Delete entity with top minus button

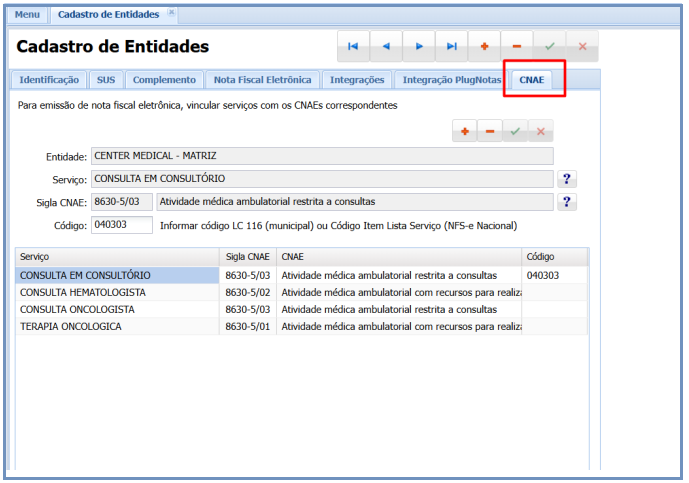[516, 46]
